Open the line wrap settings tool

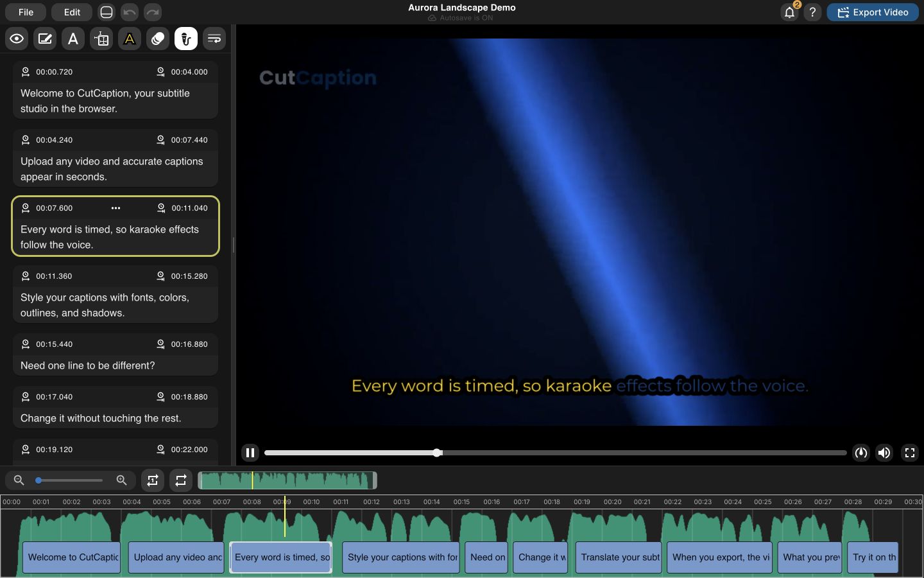pyautogui.click(x=214, y=39)
